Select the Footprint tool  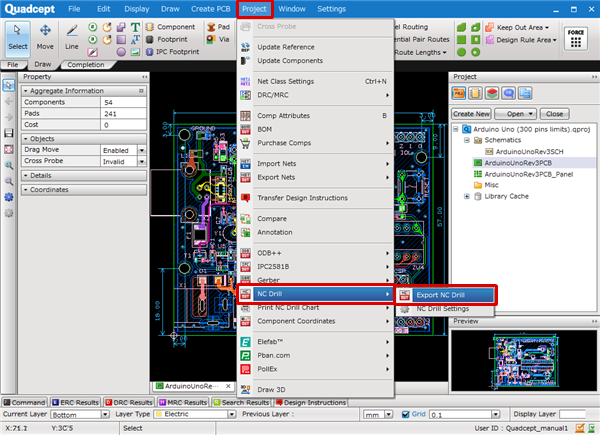coord(167,39)
